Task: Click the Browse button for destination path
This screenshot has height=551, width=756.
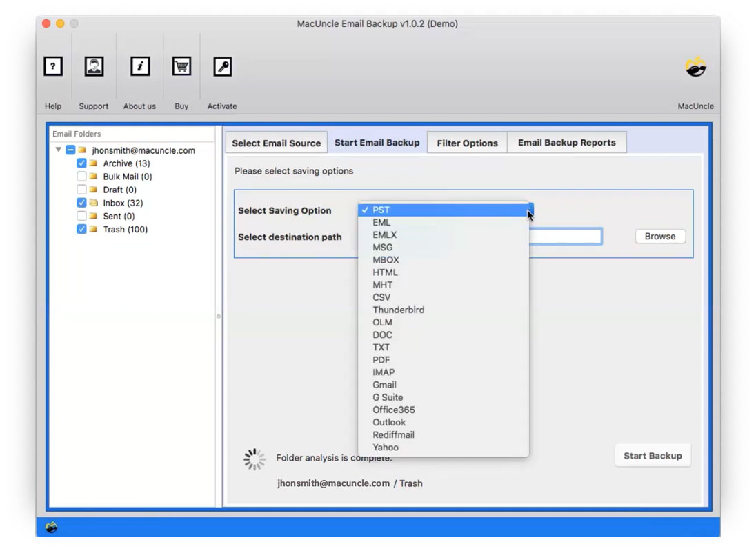Action: [659, 236]
